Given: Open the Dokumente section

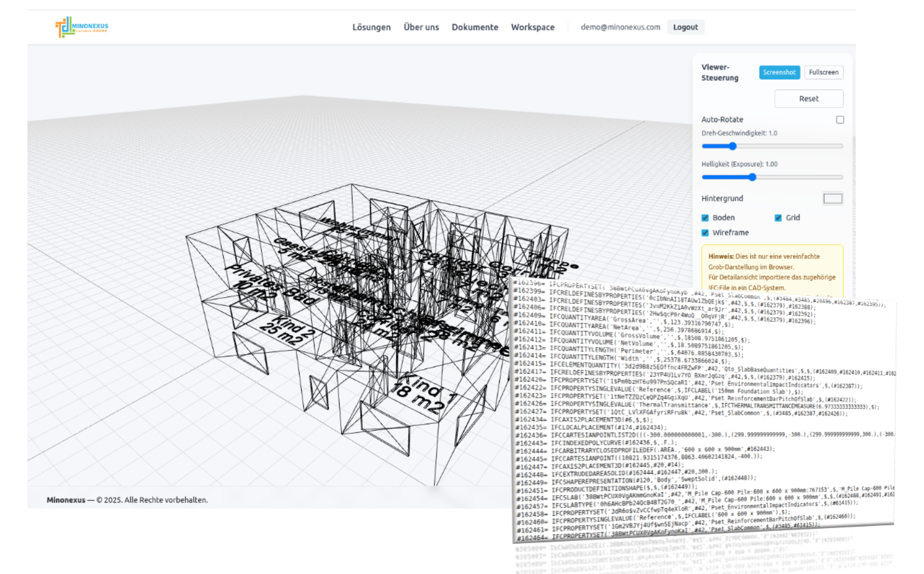Looking at the screenshot, I should [x=475, y=27].
